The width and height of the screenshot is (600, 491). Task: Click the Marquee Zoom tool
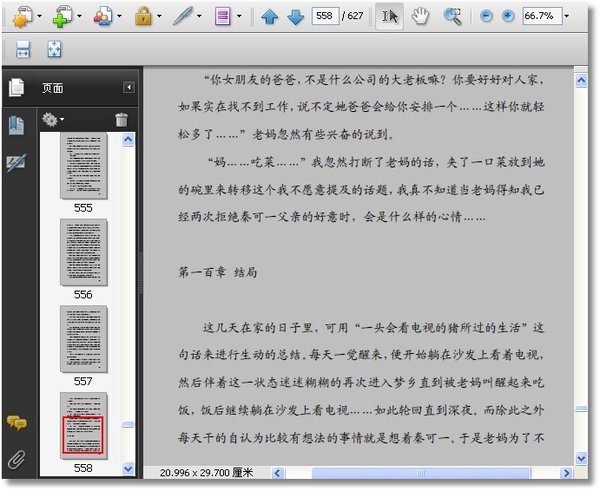point(453,16)
